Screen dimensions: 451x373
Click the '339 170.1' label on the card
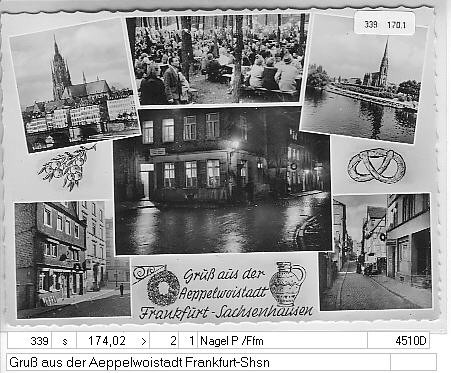[x=384, y=24]
